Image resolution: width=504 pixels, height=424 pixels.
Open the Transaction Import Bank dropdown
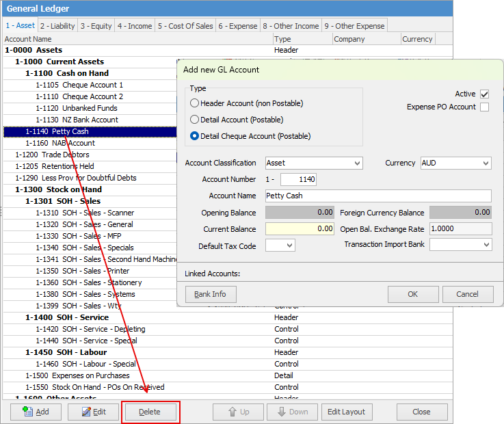[461, 245]
